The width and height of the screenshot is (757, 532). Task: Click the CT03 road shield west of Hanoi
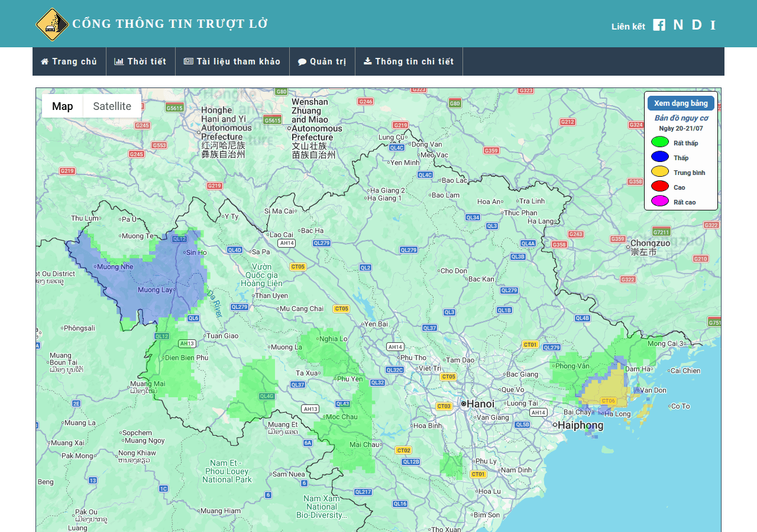tap(444, 406)
